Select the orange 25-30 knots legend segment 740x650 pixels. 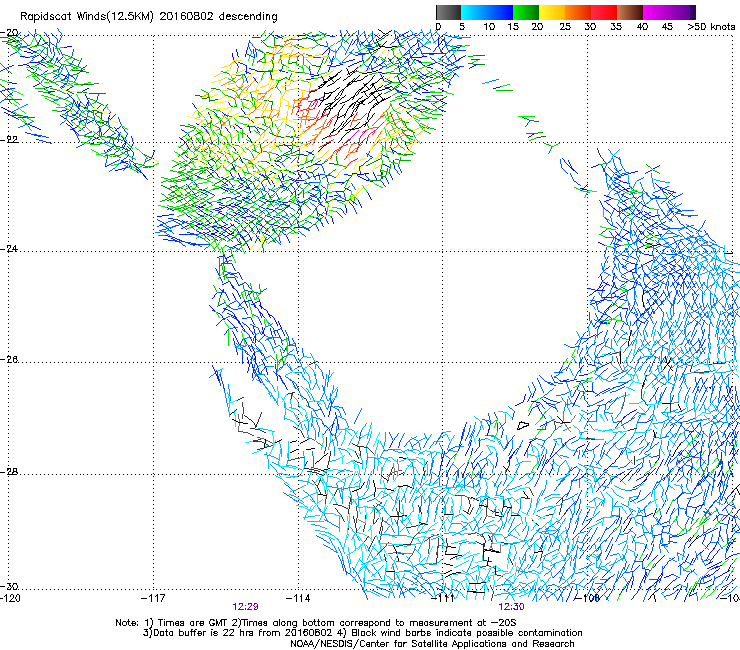point(578,12)
